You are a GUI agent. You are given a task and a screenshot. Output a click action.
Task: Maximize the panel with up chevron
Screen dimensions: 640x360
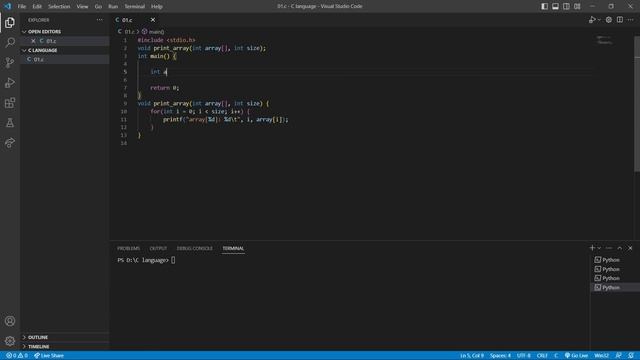coord(620,248)
